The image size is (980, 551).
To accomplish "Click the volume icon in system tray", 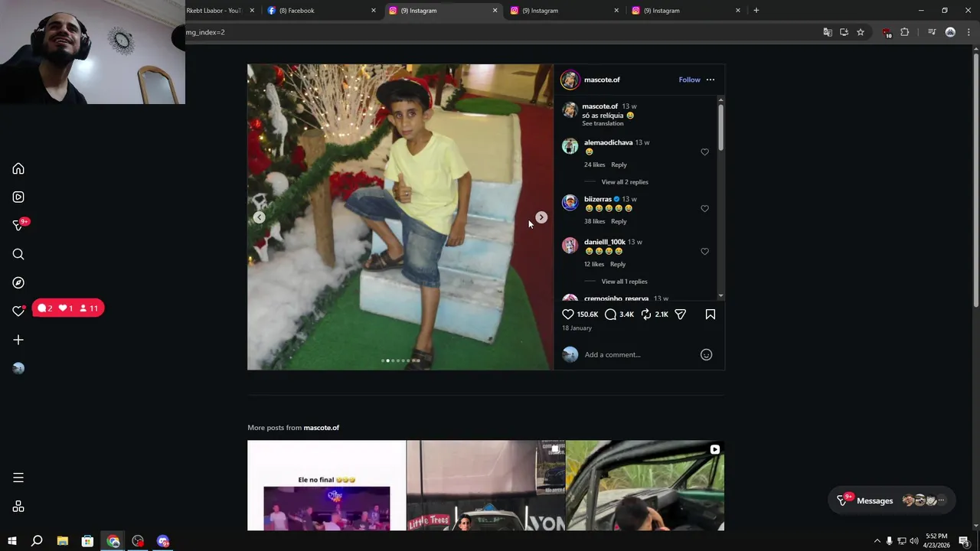I will pyautogui.click(x=914, y=541).
